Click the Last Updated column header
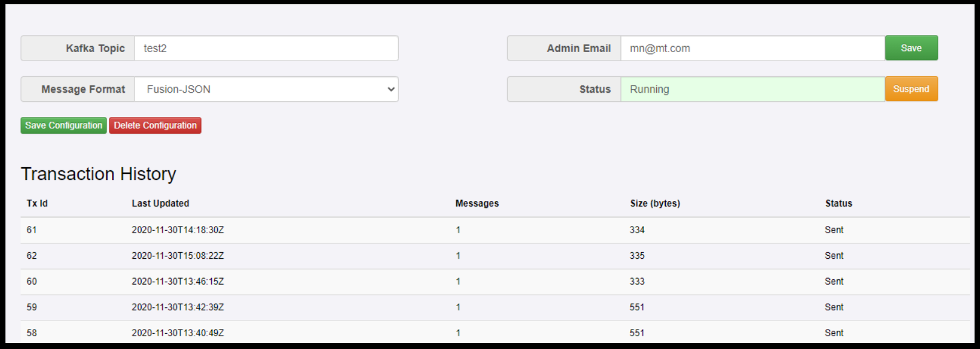The height and width of the screenshot is (349, 980). [x=160, y=204]
